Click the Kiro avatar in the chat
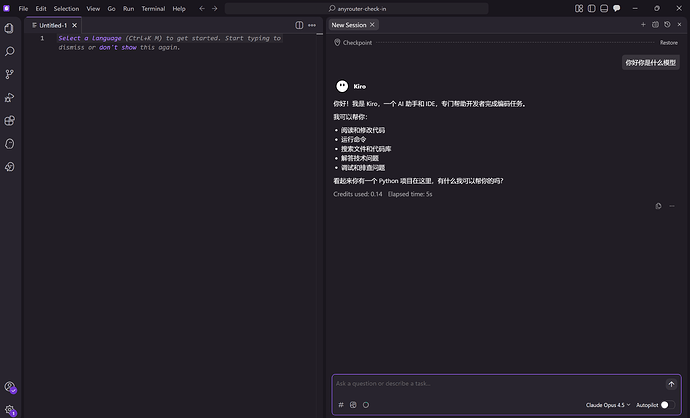This screenshot has width=690, height=418. tap(342, 86)
